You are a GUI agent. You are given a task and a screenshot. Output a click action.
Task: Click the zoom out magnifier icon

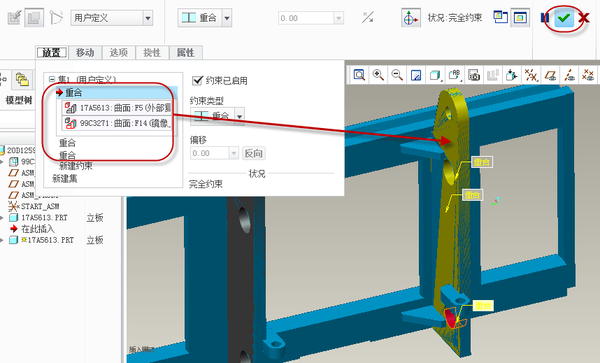[x=397, y=75]
